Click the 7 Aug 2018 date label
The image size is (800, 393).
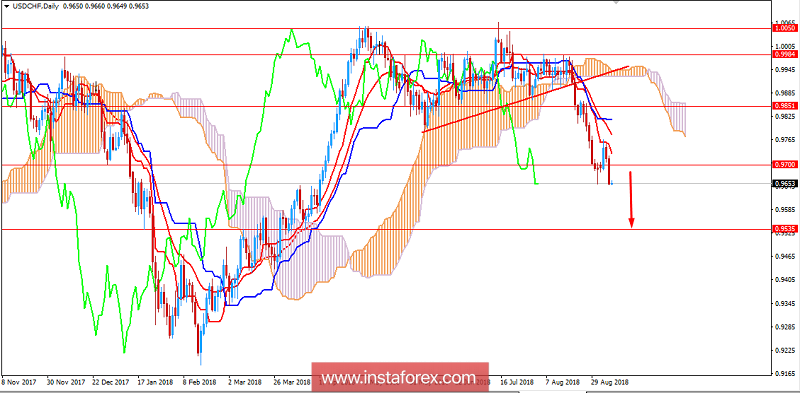[562, 382]
